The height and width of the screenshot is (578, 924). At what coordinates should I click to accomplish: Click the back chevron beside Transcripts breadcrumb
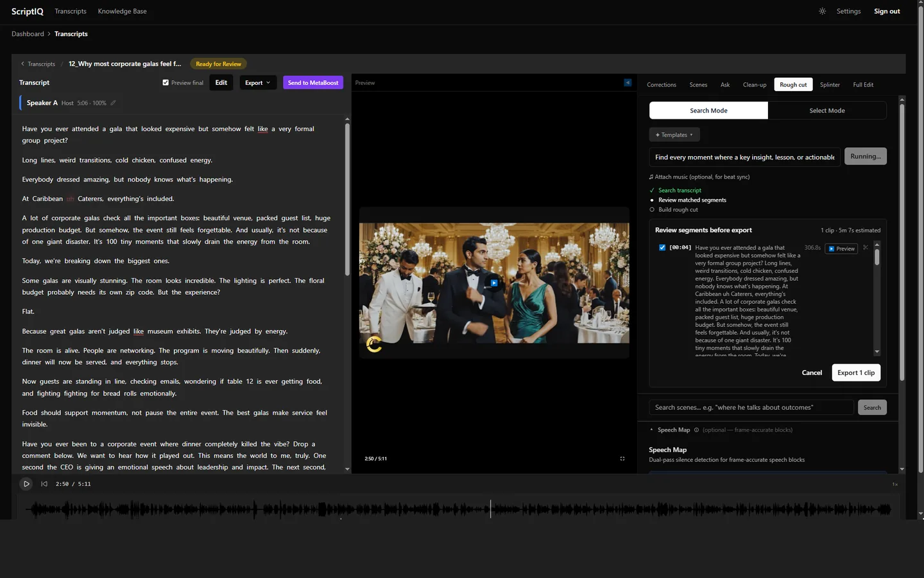(x=22, y=64)
